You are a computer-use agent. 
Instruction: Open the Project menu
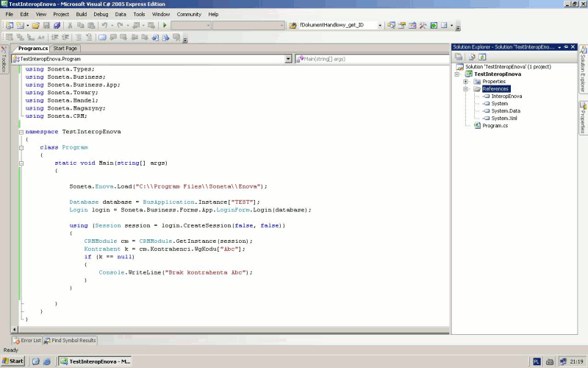61,14
